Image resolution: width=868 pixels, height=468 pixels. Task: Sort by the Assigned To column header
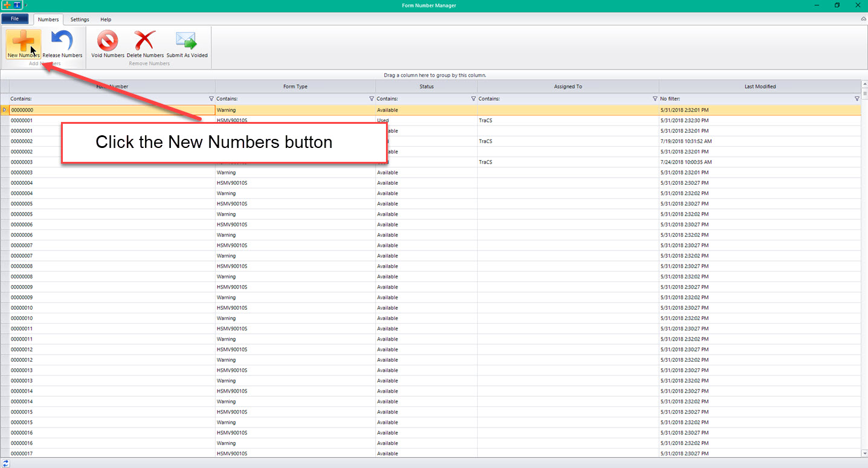568,86
